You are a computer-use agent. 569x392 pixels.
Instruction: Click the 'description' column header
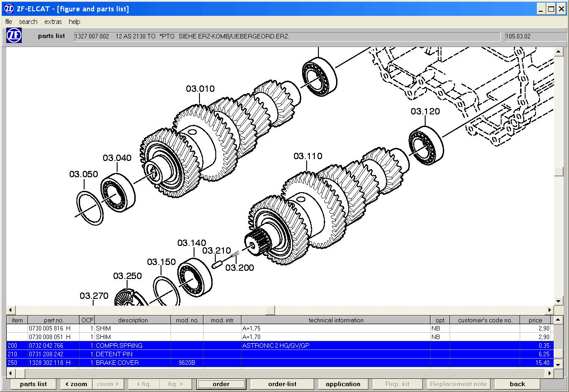tap(133, 320)
